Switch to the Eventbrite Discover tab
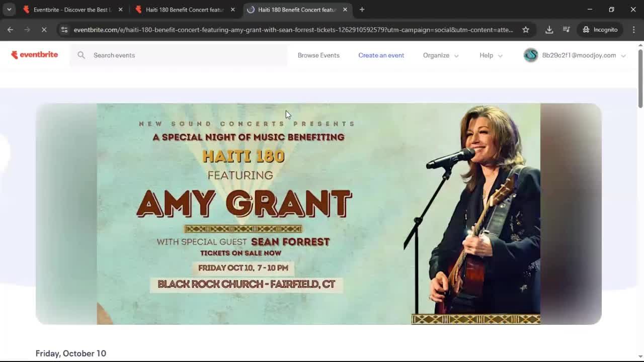Image resolution: width=644 pixels, height=362 pixels. pos(72,10)
